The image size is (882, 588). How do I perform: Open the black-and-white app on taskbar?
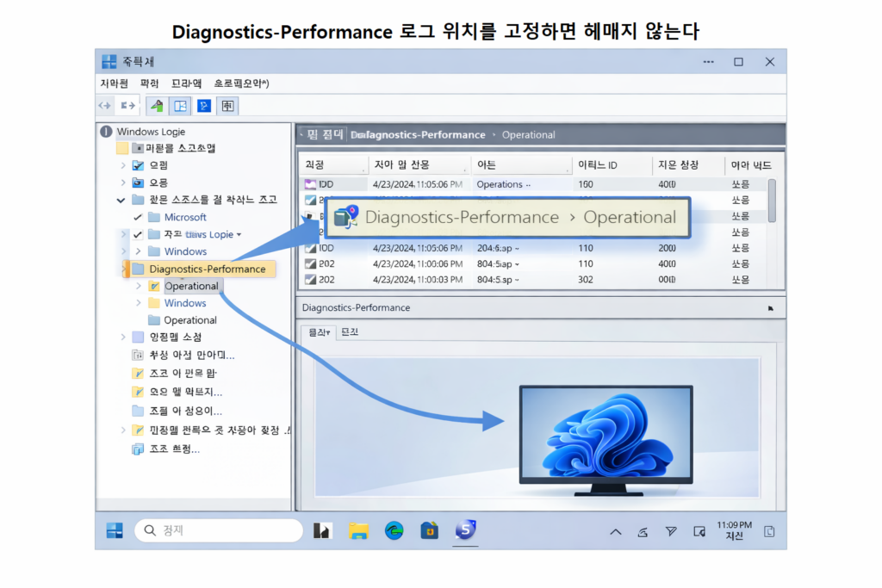point(323,530)
